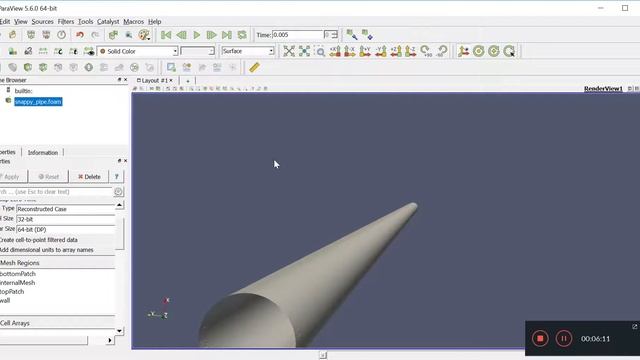Open the color palette loader icon
Viewport: 640px width, 360px height.
144,35
